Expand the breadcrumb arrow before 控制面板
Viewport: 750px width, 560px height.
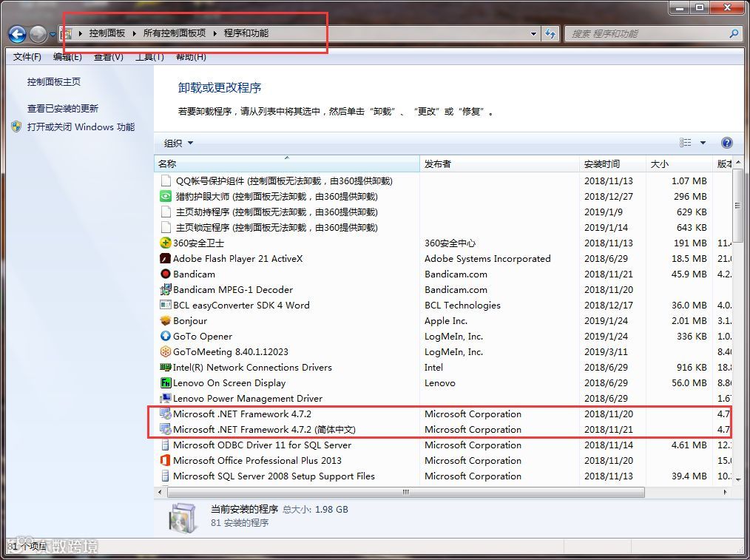pos(81,33)
